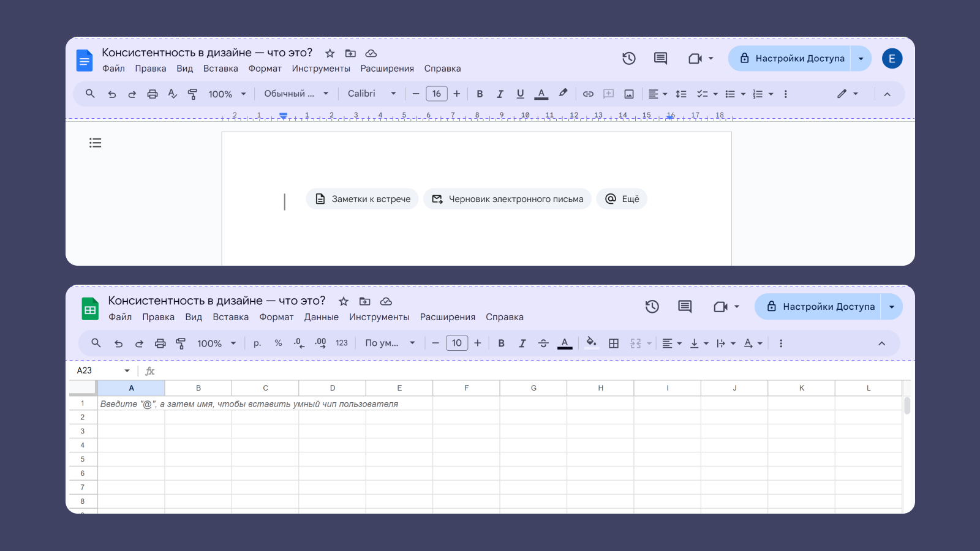This screenshot has height=551, width=980.
Task: Click the font size field in Sheets
Action: coord(456,343)
